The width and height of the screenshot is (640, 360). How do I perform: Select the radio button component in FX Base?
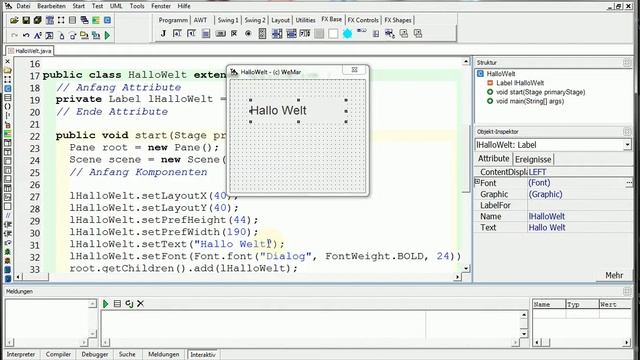tap(248, 33)
